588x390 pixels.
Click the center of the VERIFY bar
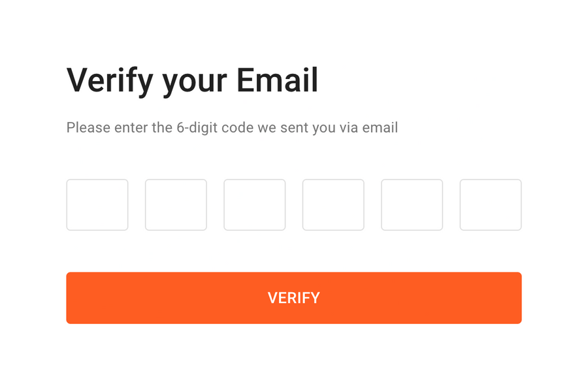pyautogui.click(x=293, y=298)
